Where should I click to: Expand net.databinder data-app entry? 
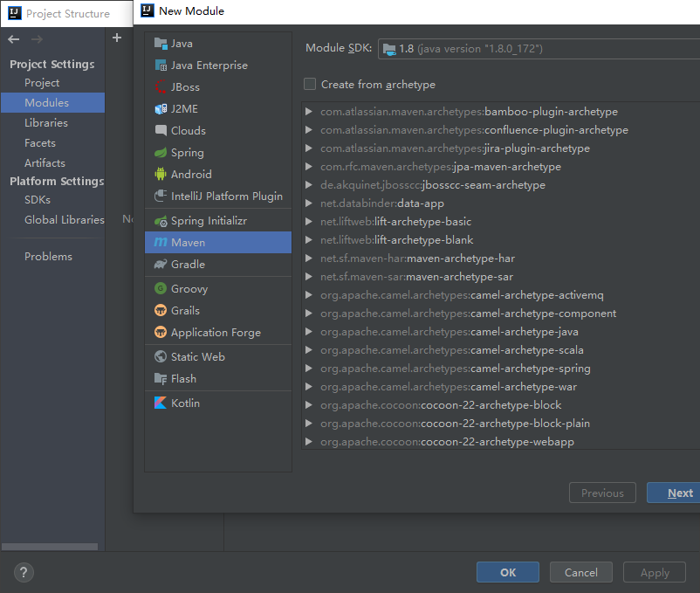pyautogui.click(x=308, y=203)
